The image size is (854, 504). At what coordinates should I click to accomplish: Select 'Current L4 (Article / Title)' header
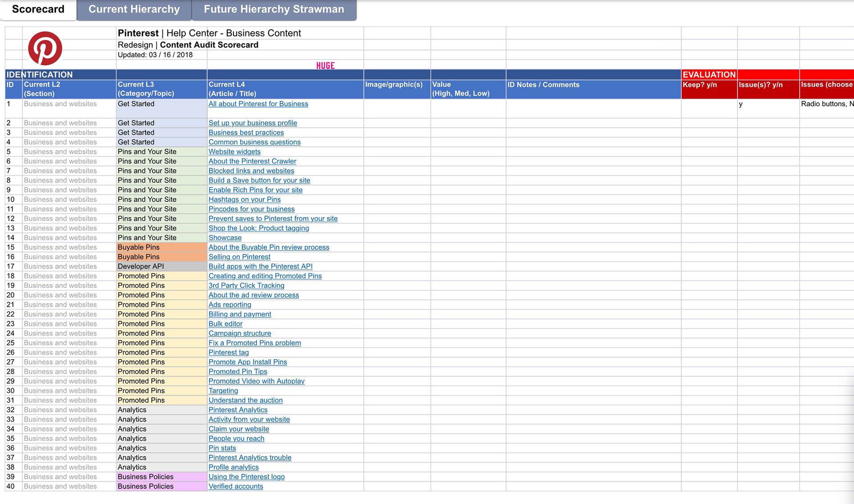285,89
